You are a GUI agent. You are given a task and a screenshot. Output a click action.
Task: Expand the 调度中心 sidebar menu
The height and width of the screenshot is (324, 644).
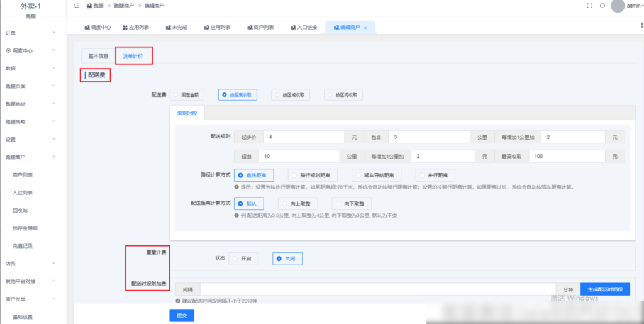(33, 50)
